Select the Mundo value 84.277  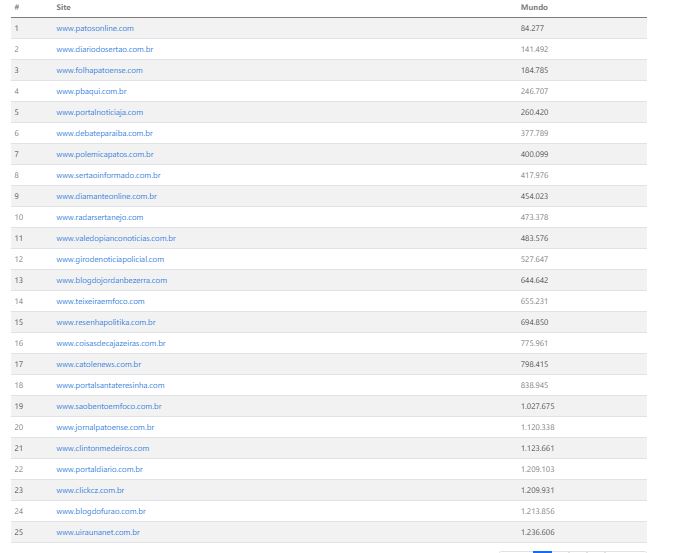(532, 28)
